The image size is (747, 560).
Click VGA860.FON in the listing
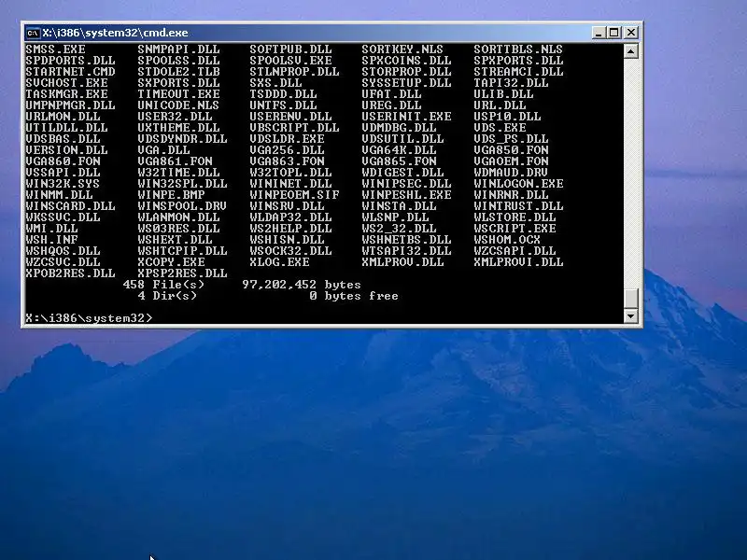63,161
